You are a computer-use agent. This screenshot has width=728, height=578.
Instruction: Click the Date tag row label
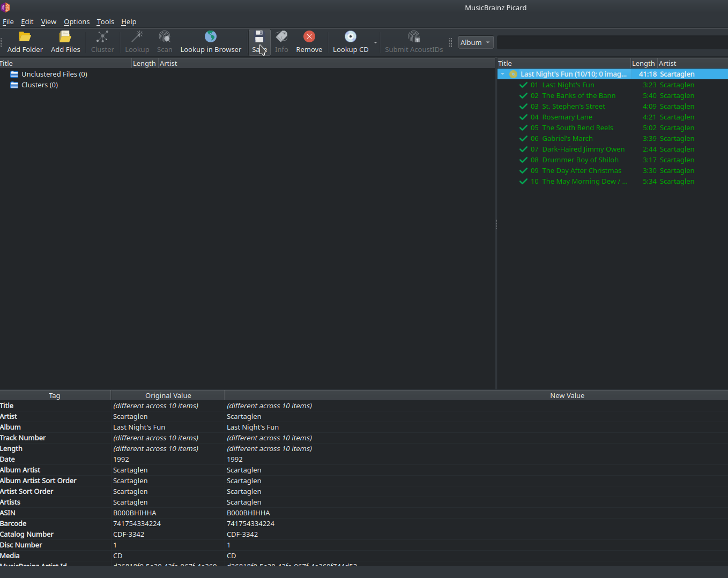pyautogui.click(x=8, y=459)
